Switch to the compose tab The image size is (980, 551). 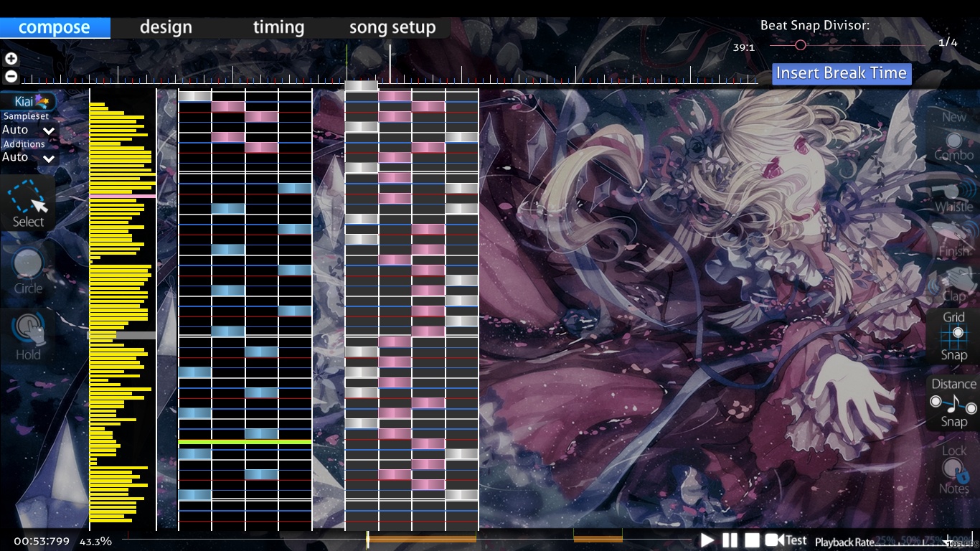tap(55, 27)
